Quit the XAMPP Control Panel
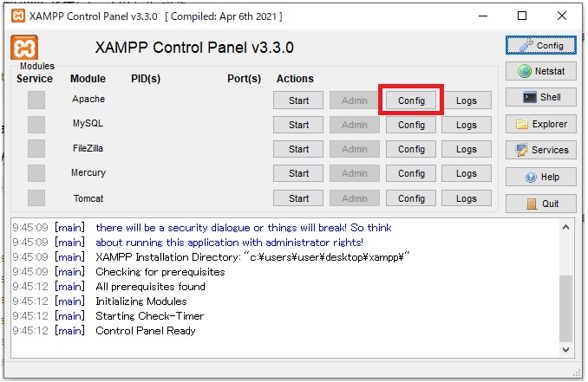 click(540, 204)
